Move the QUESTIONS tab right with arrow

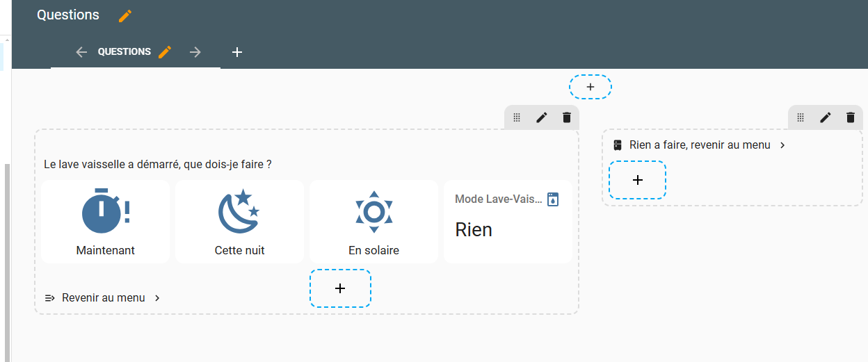[x=195, y=52]
